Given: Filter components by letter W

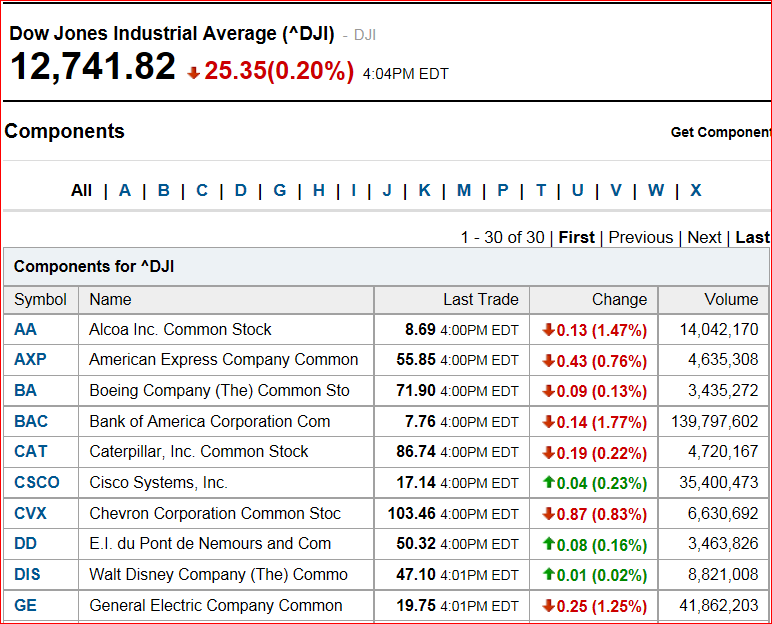Looking at the screenshot, I should 655,190.
